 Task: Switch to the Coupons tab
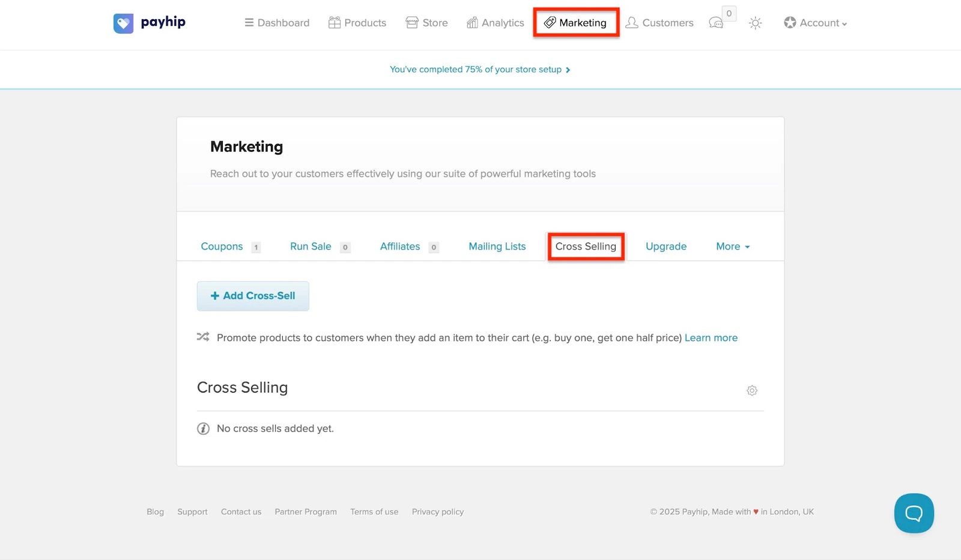(222, 247)
